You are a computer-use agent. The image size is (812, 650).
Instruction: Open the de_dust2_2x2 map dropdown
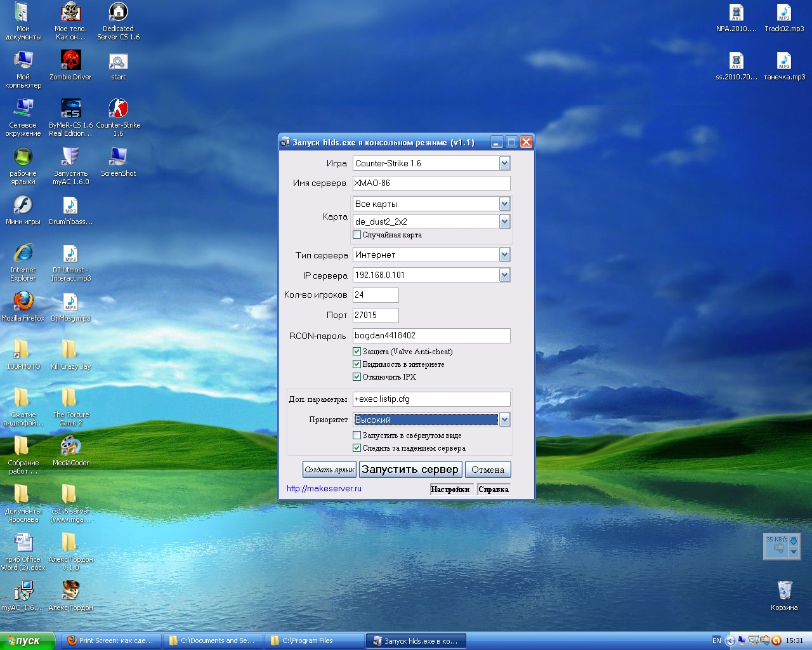click(x=431, y=222)
